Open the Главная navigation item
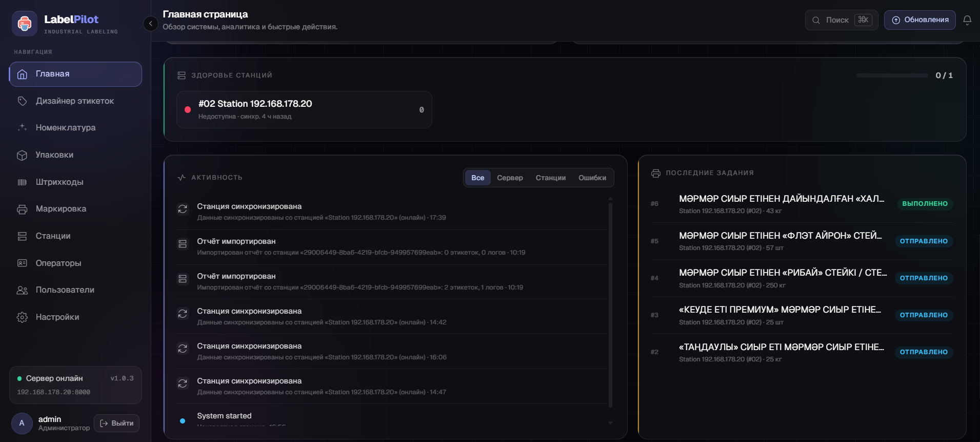The width and height of the screenshot is (980, 442). point(75,74)
